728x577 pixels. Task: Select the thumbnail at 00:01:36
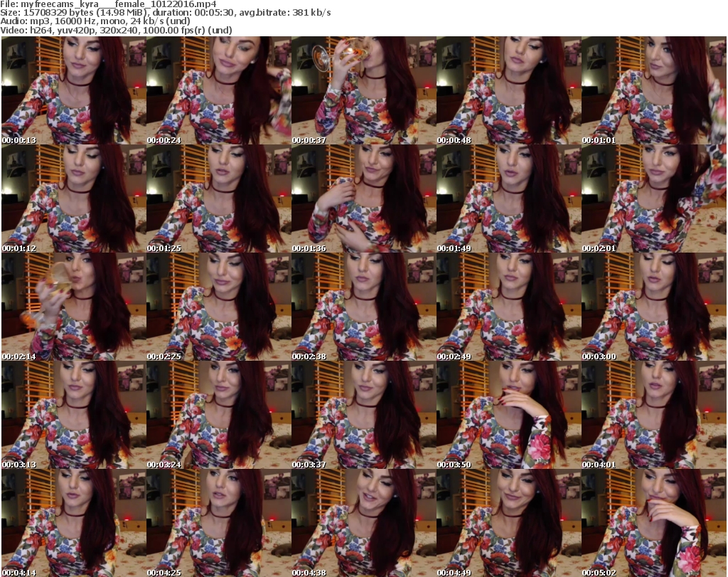click(363, 198)
